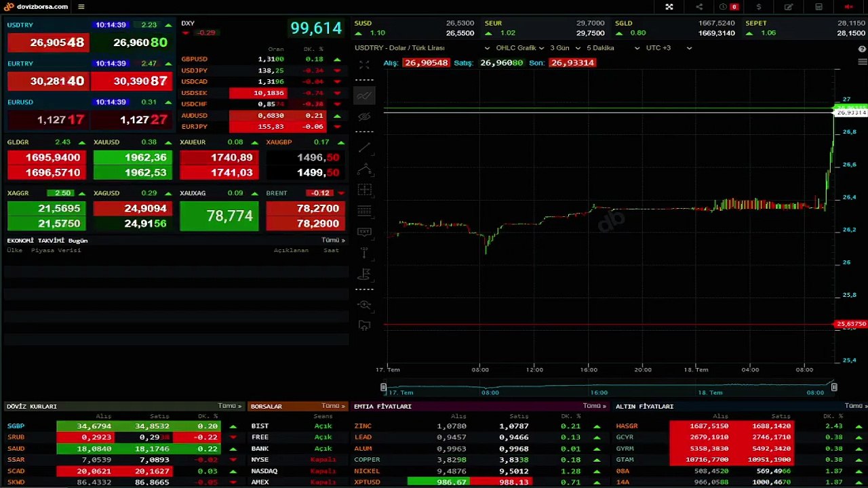868x488 pixels.
Task: Click the right handle of the chart range slider
Action: [834, 387]
